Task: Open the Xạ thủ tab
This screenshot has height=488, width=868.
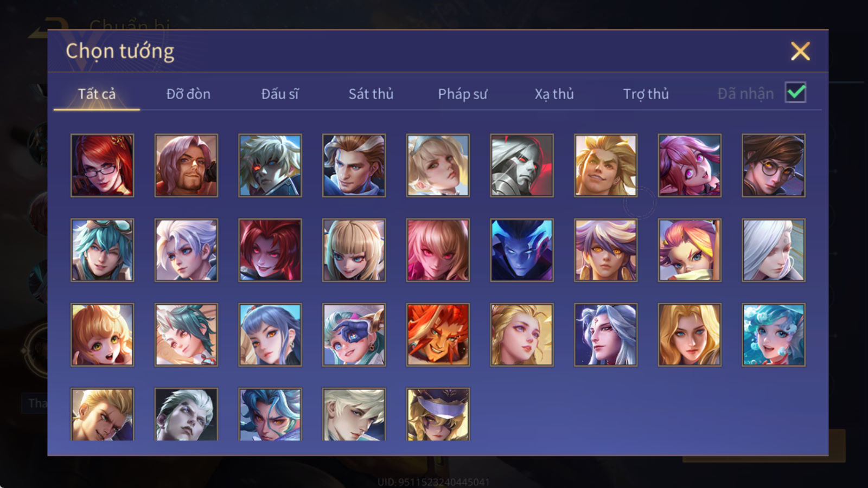Action: click(x=554, y=94)
